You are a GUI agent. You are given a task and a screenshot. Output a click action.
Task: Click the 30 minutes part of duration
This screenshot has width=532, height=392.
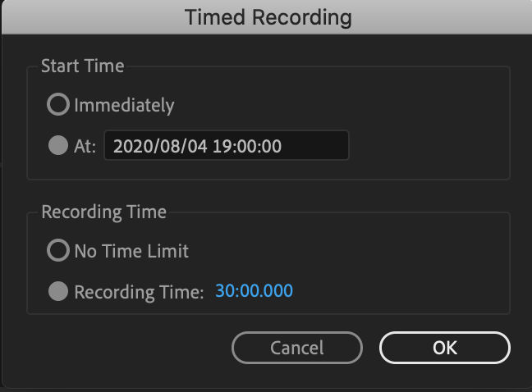point(224,291)
